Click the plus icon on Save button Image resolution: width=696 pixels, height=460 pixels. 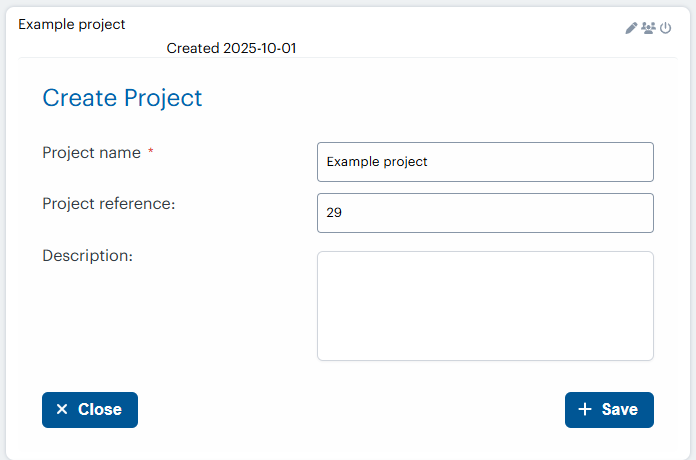click(x=585, y=409)
